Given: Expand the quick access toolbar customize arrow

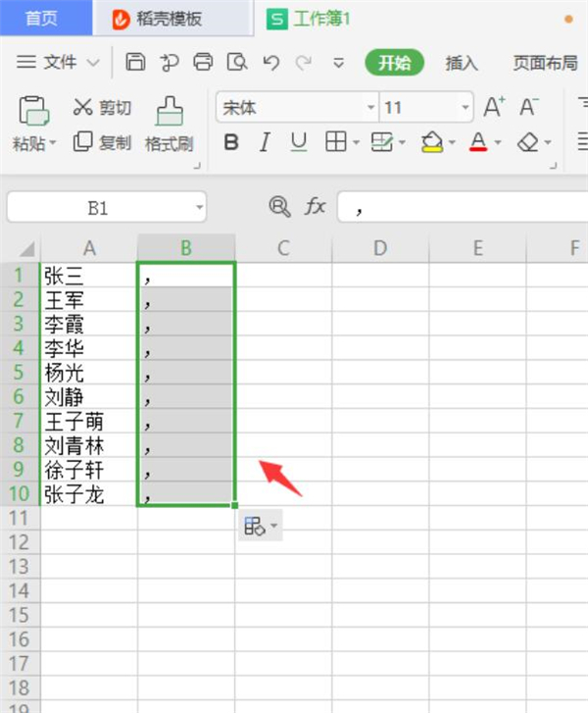Looking at the screenshot, I should click(x=338, y=63).
